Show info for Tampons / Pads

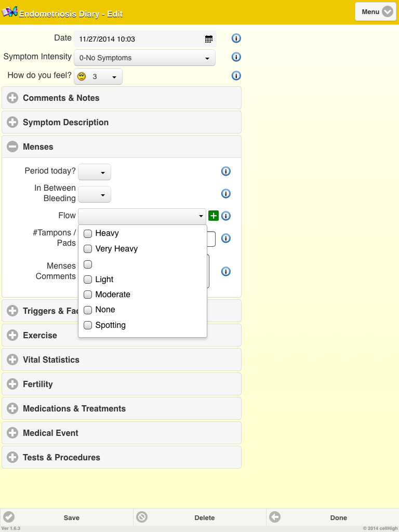[225, 238]
